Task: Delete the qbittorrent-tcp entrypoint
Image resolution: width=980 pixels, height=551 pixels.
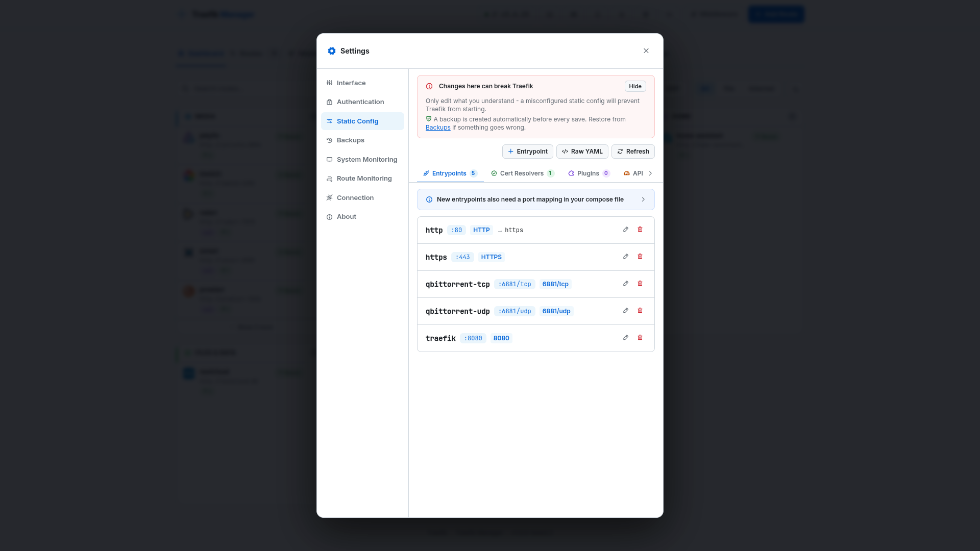Action: point(640,284)
